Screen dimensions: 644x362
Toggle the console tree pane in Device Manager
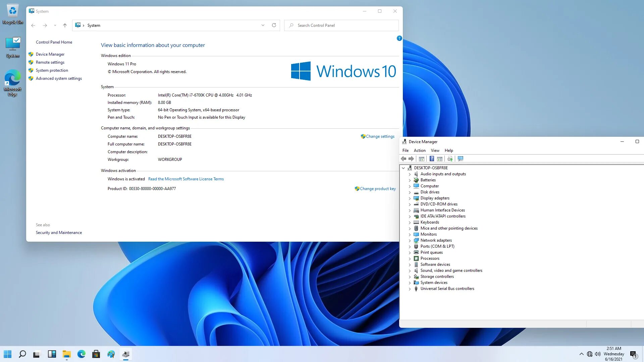coord(422,159)
